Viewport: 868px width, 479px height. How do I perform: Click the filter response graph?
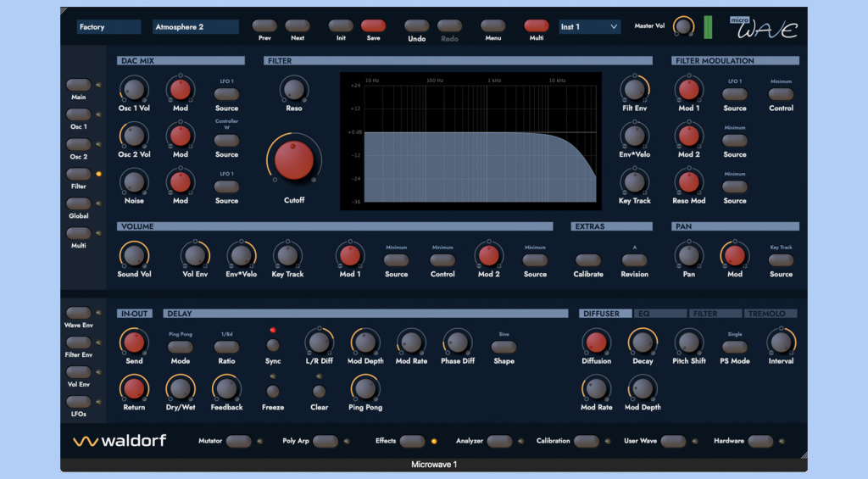pos(470,142)
